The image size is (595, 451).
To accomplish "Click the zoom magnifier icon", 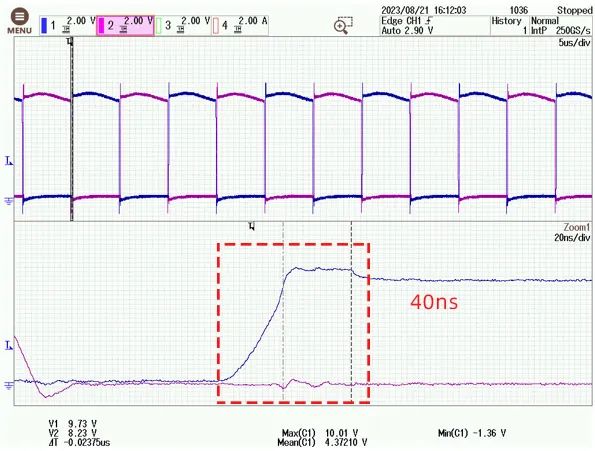I will (343, 25).
